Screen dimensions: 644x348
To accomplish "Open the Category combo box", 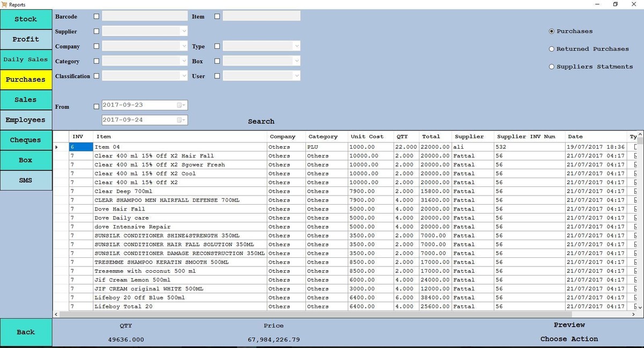I will pyautogui.click(x=184, y=61).
